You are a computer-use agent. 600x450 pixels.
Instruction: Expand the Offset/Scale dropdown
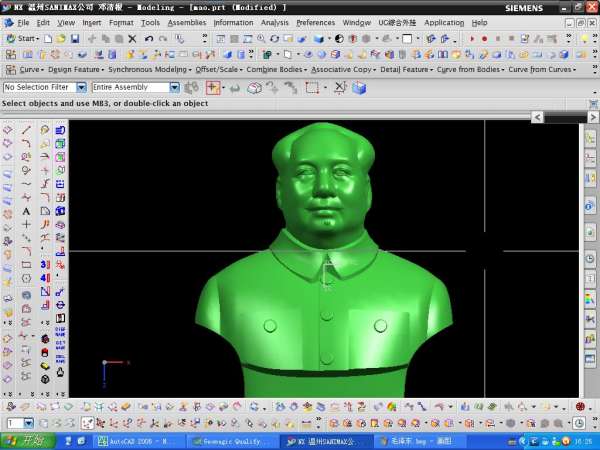coord(219,70)
